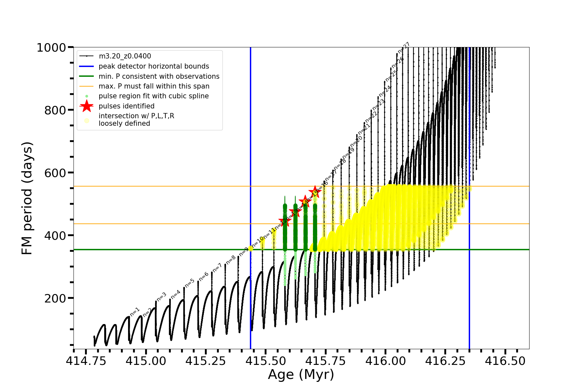The width and height of the screenshot is (588, 392).
Task: Click the n=27 pulse annotation
Action: click(404, 48)
